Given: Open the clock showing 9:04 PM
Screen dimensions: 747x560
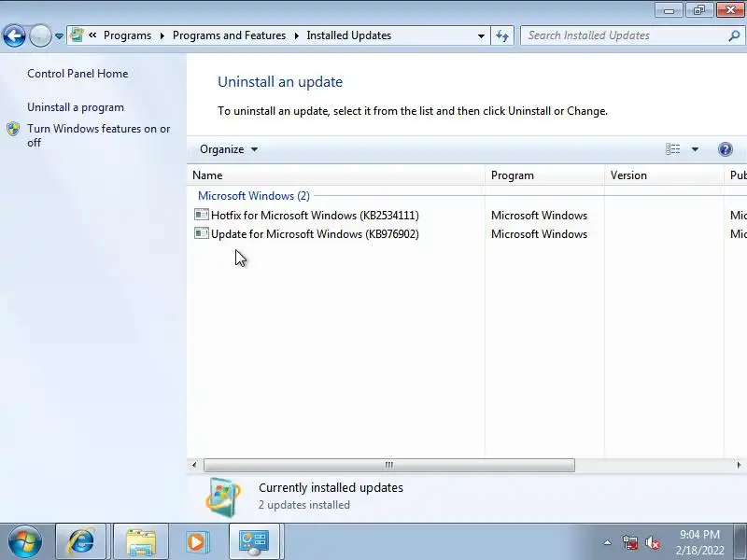Looking at the screenshot, I should coord(699,542).
